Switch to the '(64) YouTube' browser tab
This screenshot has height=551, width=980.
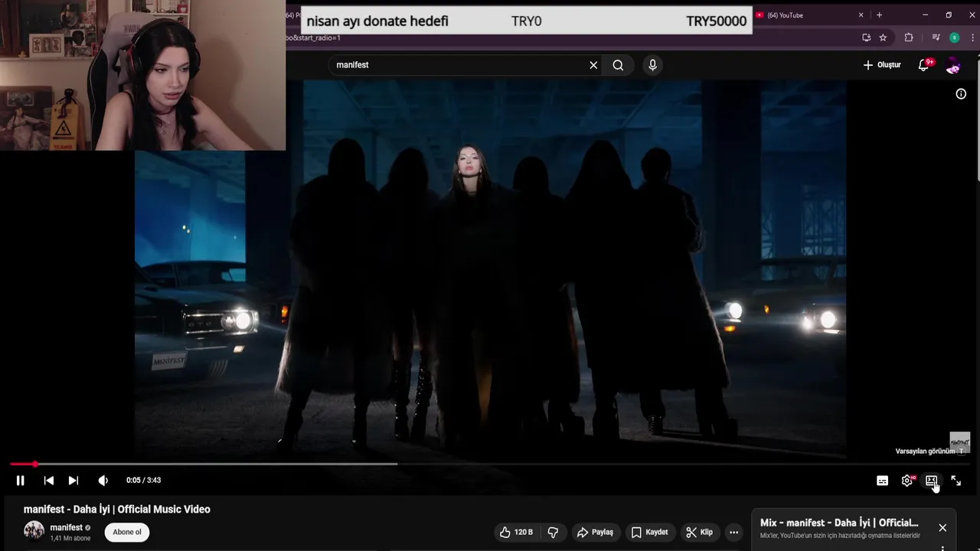(804, 15)
